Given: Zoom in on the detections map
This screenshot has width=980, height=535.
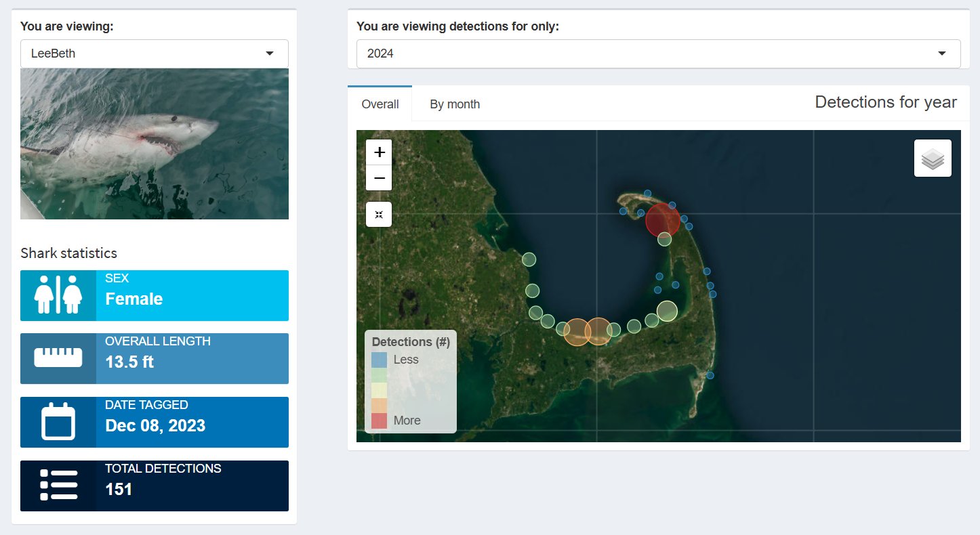Looking at the screenshot, I should pyautogui.click(x=379, y=152).
